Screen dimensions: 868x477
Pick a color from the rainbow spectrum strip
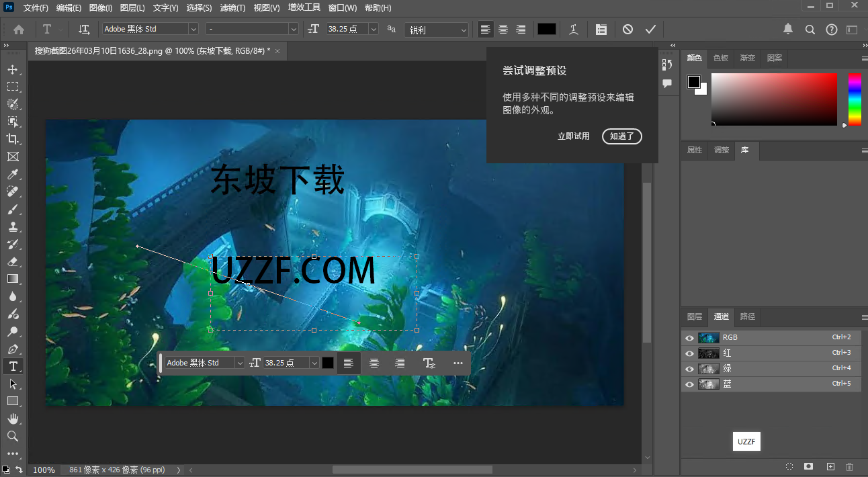855,99
